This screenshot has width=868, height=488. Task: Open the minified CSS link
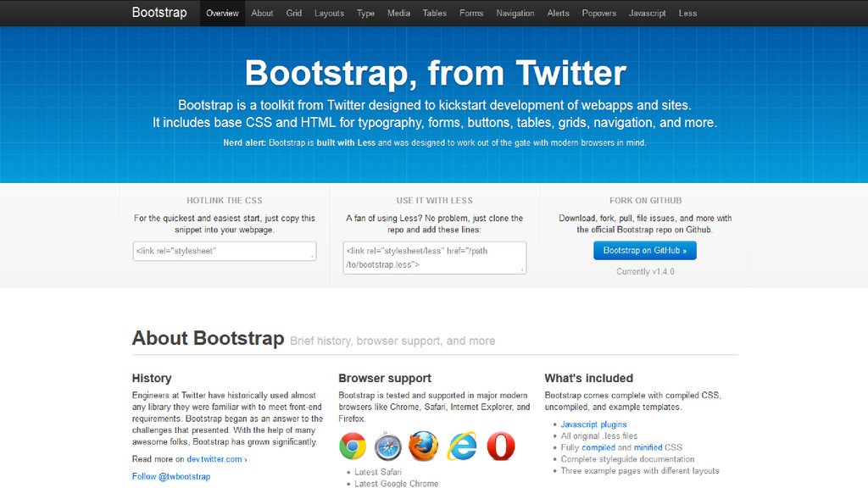pyautogui.click(x=648, y=447)
